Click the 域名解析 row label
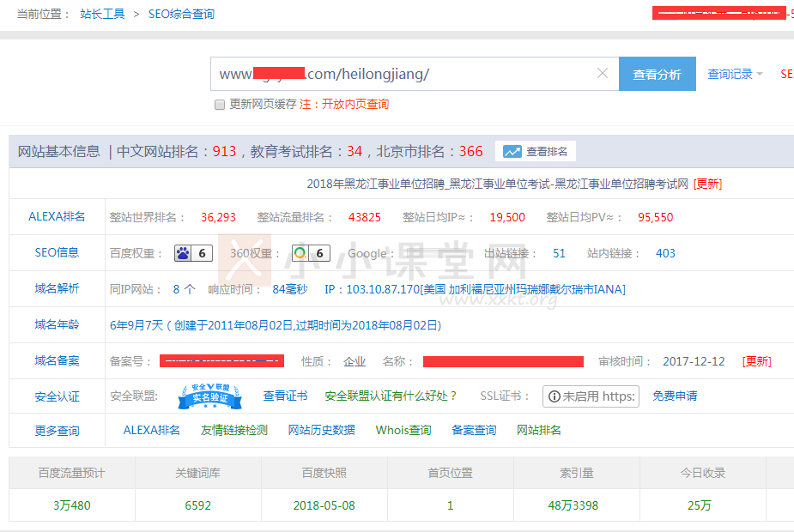Screen dimensions: 794x532 (57, 288)
